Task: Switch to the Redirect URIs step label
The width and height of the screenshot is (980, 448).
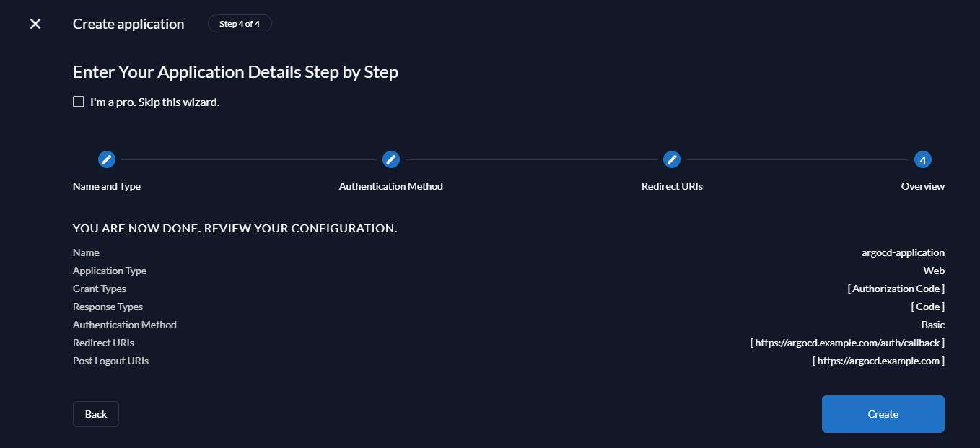Action: click(672, 186)
